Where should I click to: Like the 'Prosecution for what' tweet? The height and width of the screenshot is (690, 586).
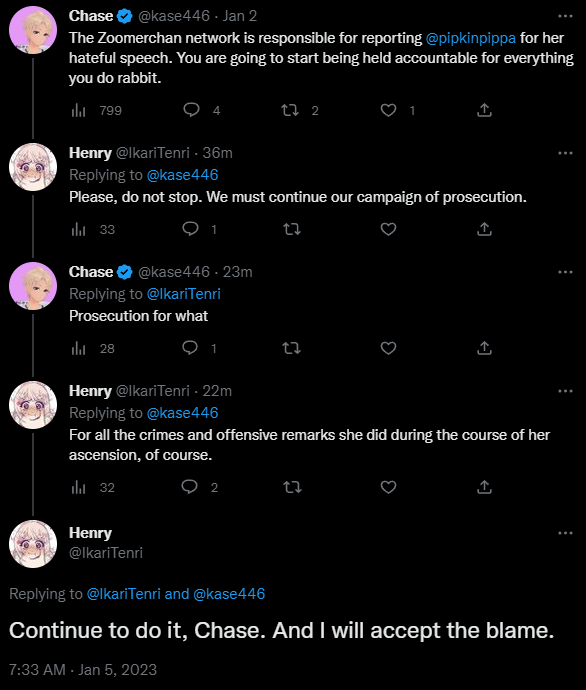388,349
